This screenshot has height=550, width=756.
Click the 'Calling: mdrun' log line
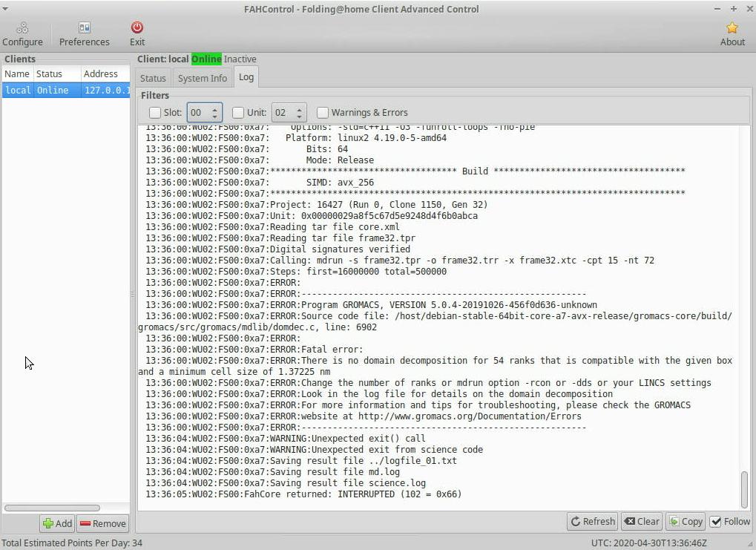click(x=400, y=261)
